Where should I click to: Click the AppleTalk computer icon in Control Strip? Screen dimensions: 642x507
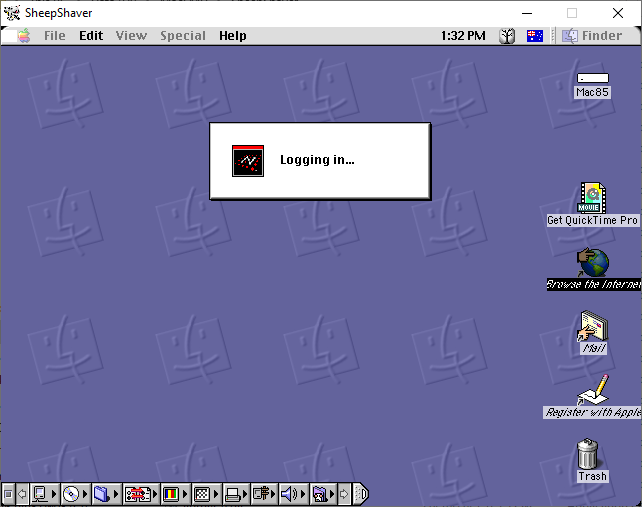(x=40, y=494)
